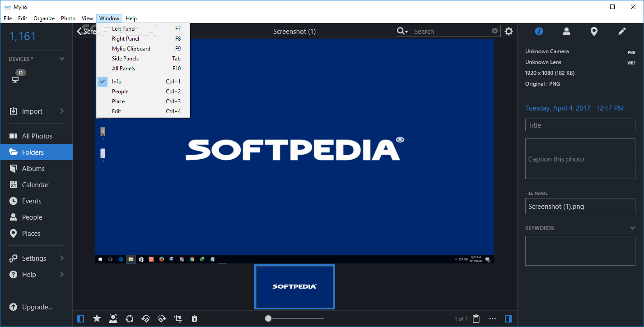
Task: Switch to the Info tab icon in right panel
Action: [539, 31]
